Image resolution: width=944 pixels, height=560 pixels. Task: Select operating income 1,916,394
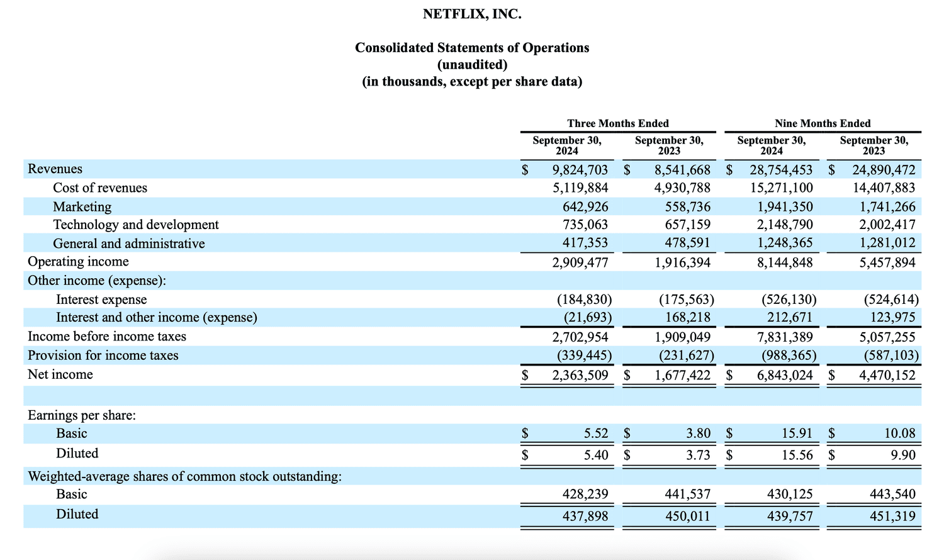coord(682,263)
